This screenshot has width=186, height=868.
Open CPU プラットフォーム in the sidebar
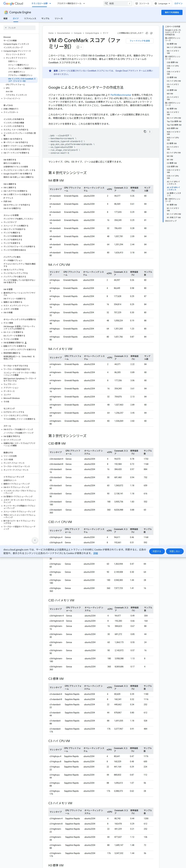(15, 85)
